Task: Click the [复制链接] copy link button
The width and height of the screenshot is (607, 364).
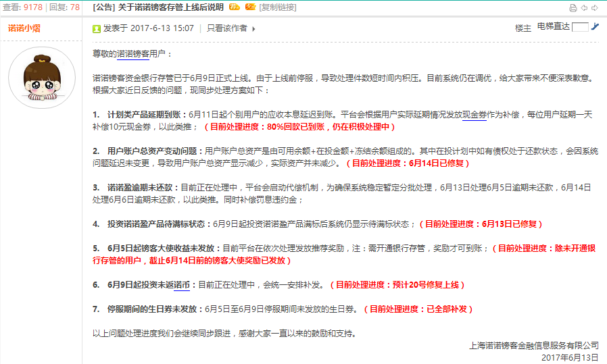Action: (x=278, y=7)
